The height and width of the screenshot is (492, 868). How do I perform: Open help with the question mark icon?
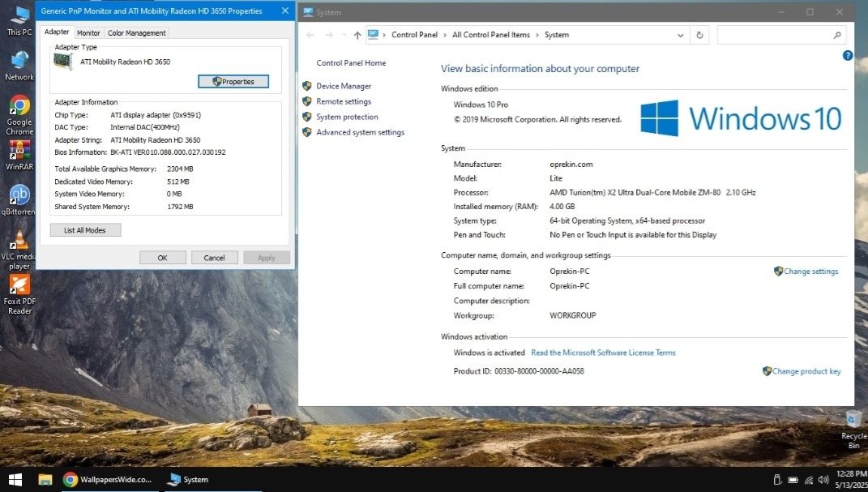coord(848,55)
